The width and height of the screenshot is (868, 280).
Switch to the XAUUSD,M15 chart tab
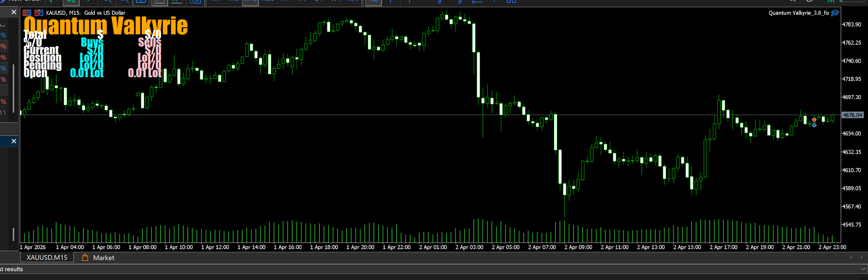(47, 258)
